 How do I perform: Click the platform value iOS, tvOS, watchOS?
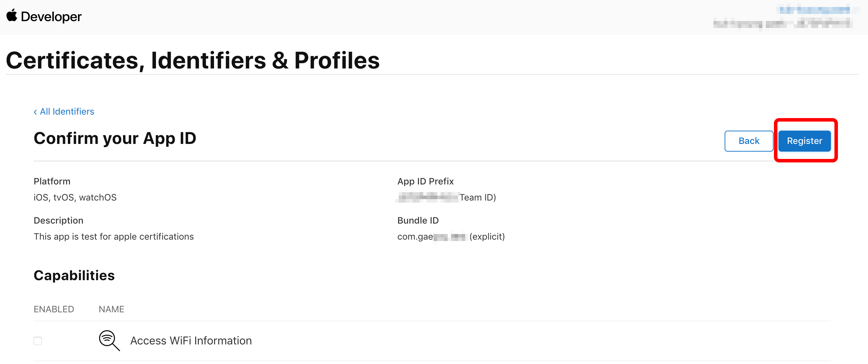[x=75, y=197]
